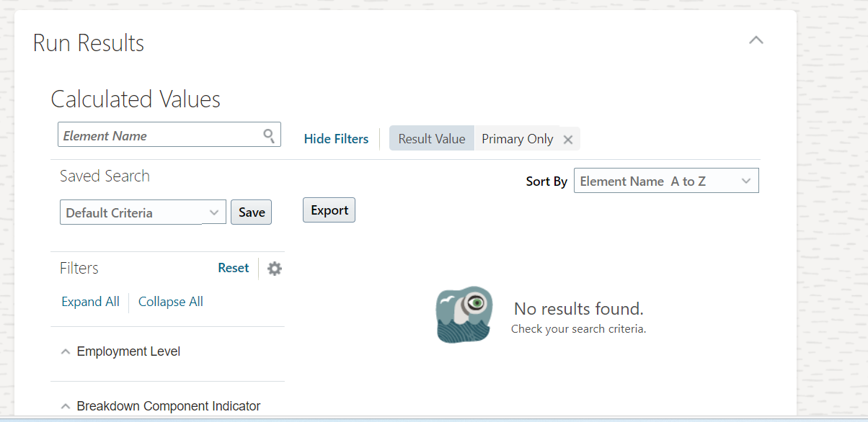
Task: Select Expand All filters link
Action: coord(91,302)
